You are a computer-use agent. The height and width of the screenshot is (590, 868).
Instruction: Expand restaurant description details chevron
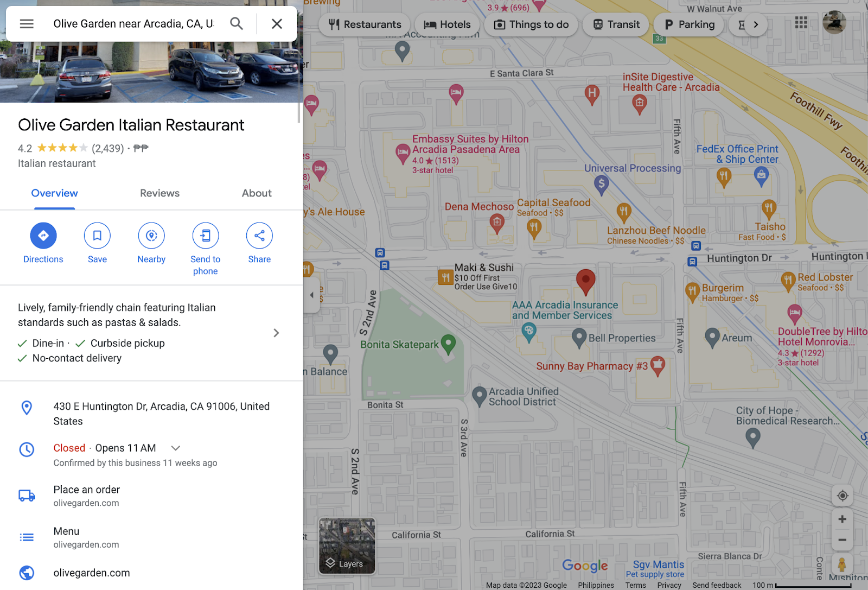[x=276, y=333]
